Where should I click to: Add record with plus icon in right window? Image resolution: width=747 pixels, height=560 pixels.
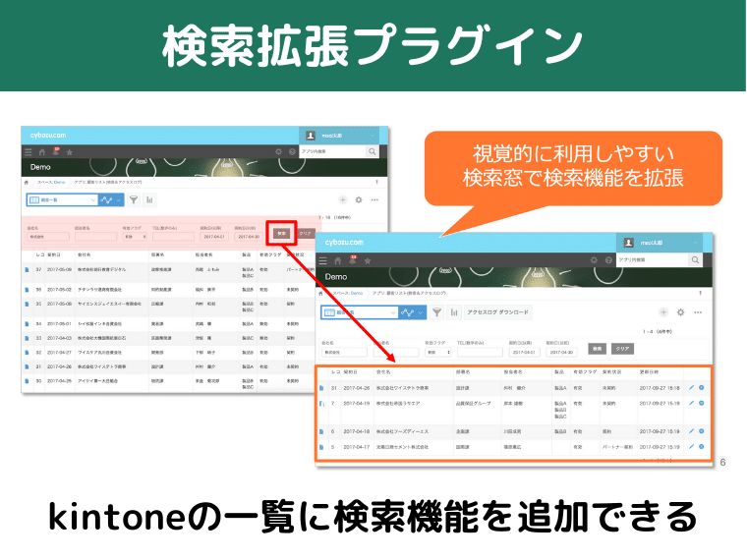[663, 312]
